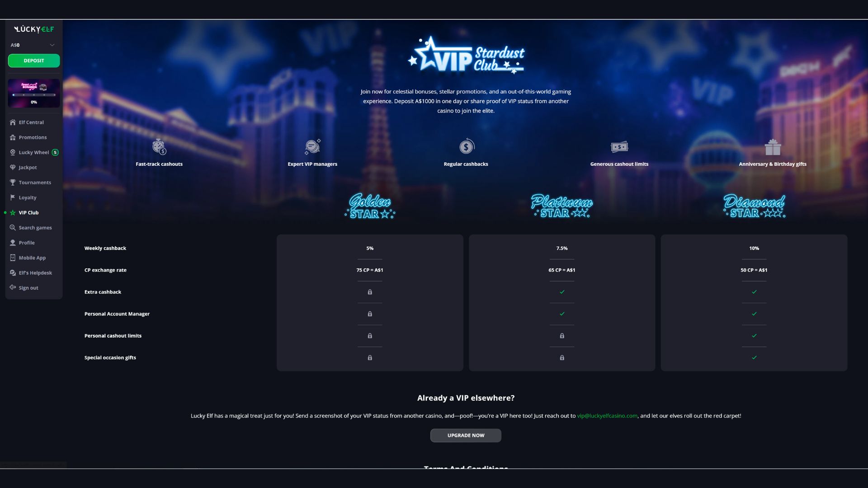Open the Sweet Bonanza promo thumbnail
The width and height of the screenshot is (868, 488).
point(34,93)
